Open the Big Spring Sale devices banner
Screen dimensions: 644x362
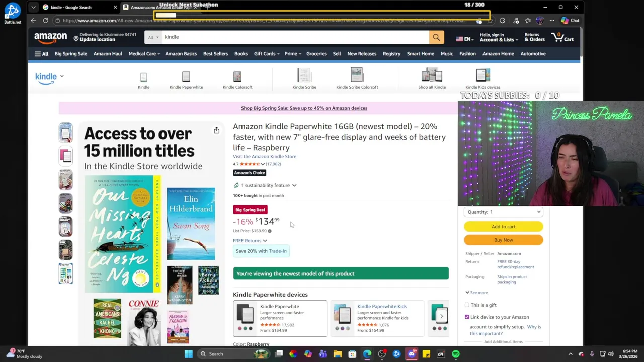point(304,108)
